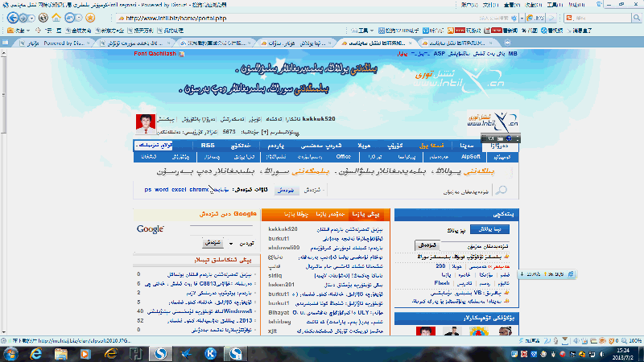Go back with the browser back arrow
Viewport: 644px width, 362px height.
13,18
